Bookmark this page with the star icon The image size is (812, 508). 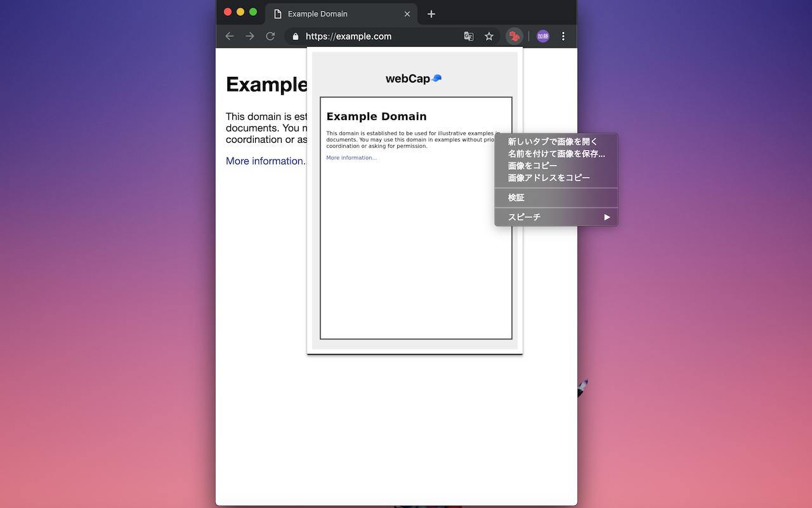[x=489, y=36]
